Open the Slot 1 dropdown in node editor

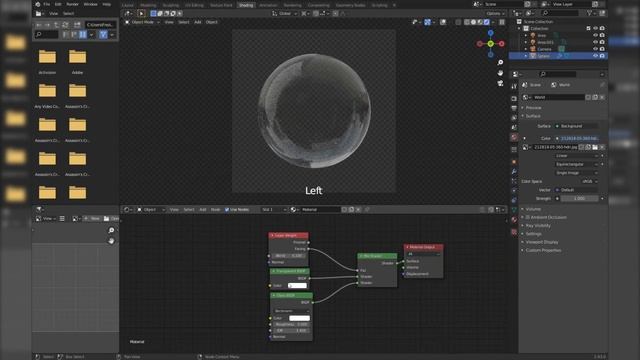coord(274,209)
